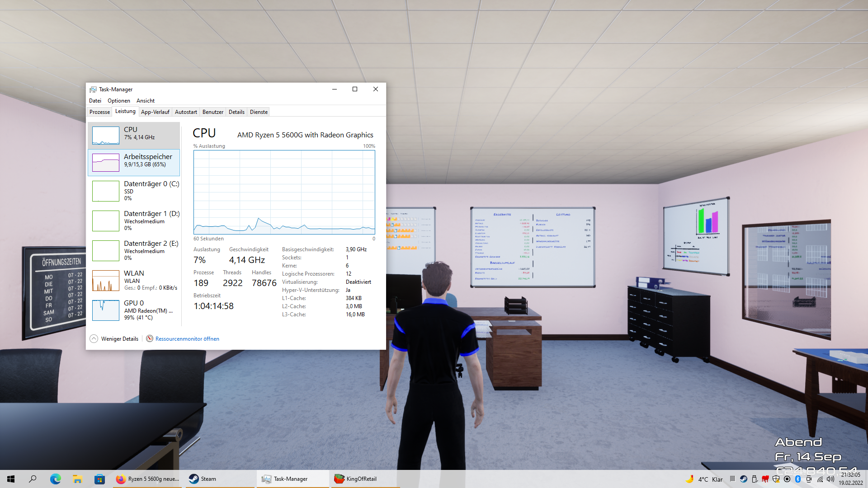868x488 pixels.
Task: Select GPU 0 AMD Radeon entry
Action: [134, 310]
